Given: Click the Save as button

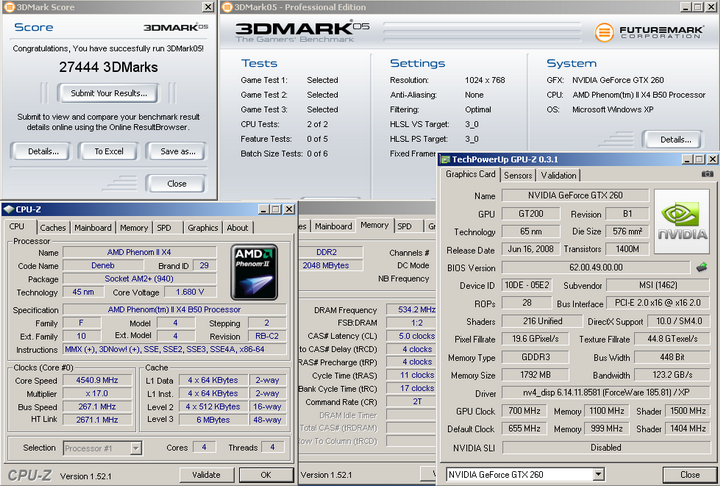Looking at the screenshot, I should pyautogui.click(x=178, y=151).
